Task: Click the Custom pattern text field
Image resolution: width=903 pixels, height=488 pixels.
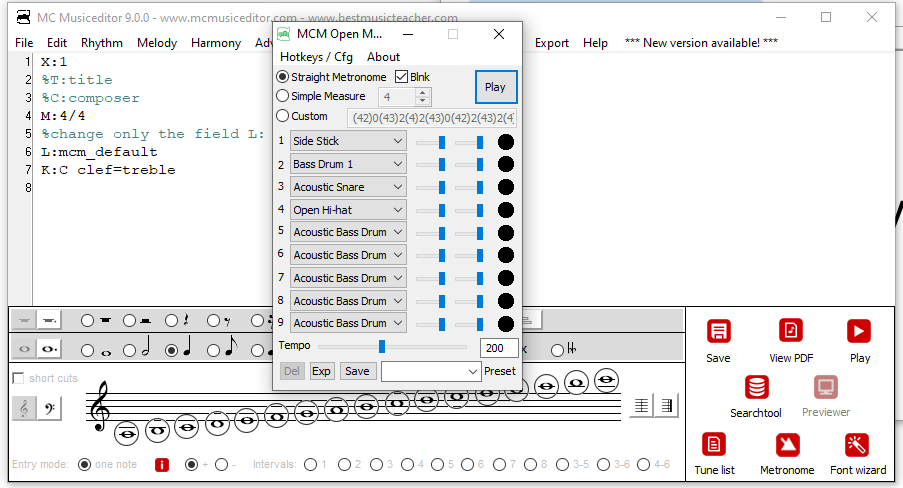Action: click(x=431, y=118)
